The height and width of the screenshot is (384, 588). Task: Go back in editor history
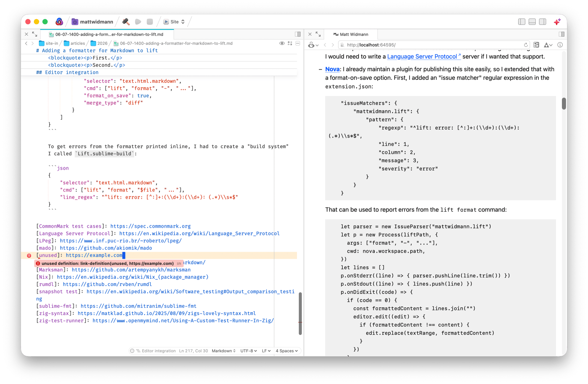tap(26, 43)
